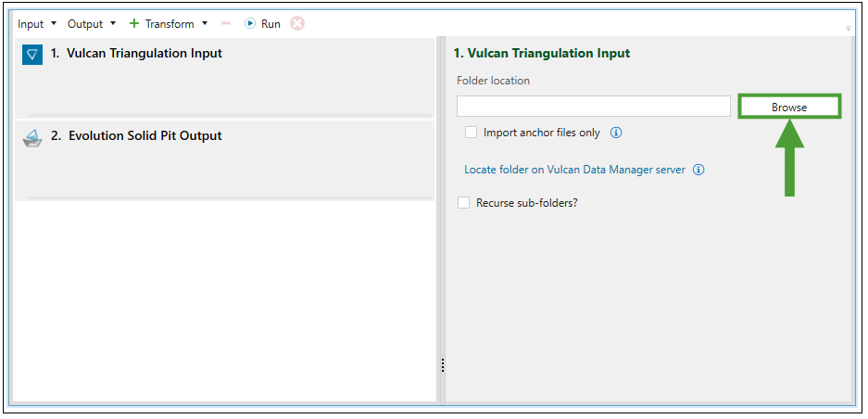Expand the Output dropdown arrow
Screen dimensions: 868x419
pyautogui.click(x=113, y=24)
